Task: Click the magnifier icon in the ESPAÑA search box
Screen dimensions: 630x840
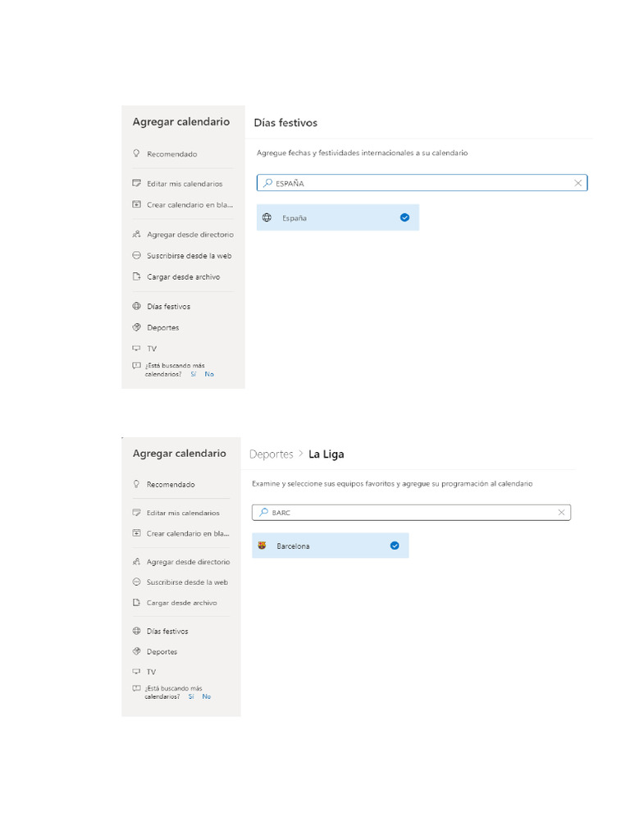Action: click(x=267, y=183)
